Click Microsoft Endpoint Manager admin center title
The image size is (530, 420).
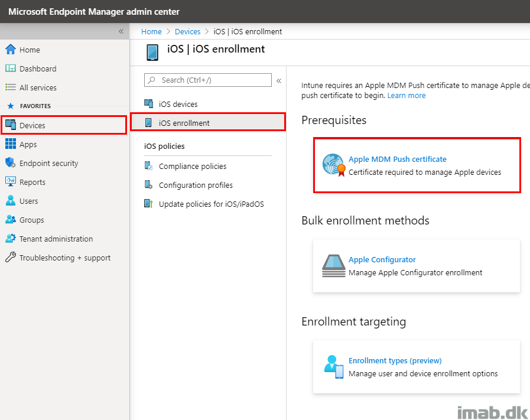click(x=94, y=11)
